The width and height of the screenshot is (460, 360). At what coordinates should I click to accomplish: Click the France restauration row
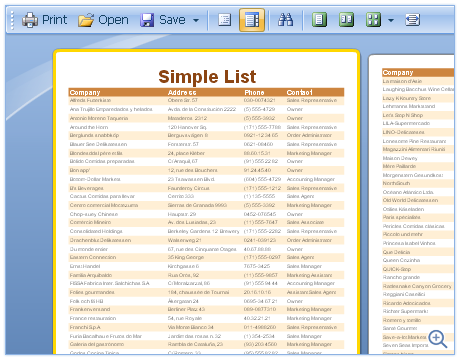[x=206, y=318]
